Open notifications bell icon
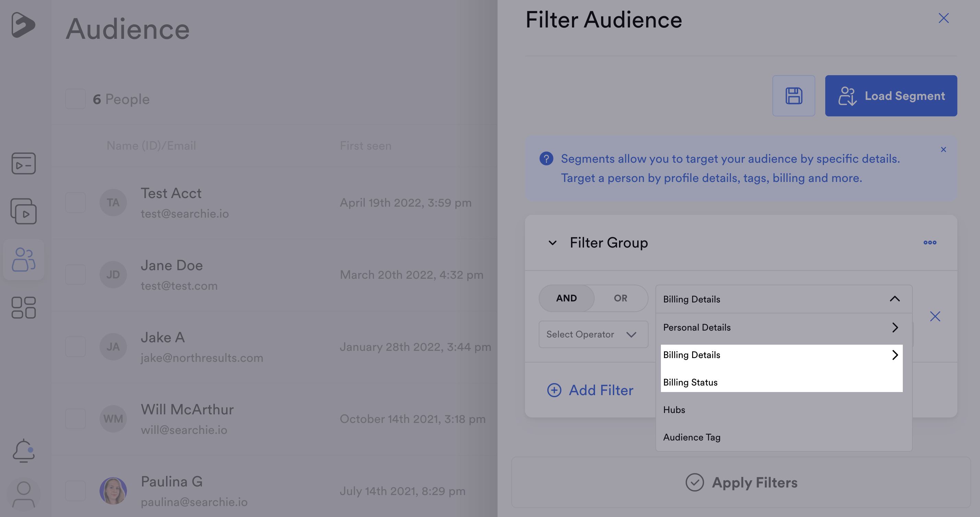The height and width of the screenshot is (517, 980). [24, 451]
